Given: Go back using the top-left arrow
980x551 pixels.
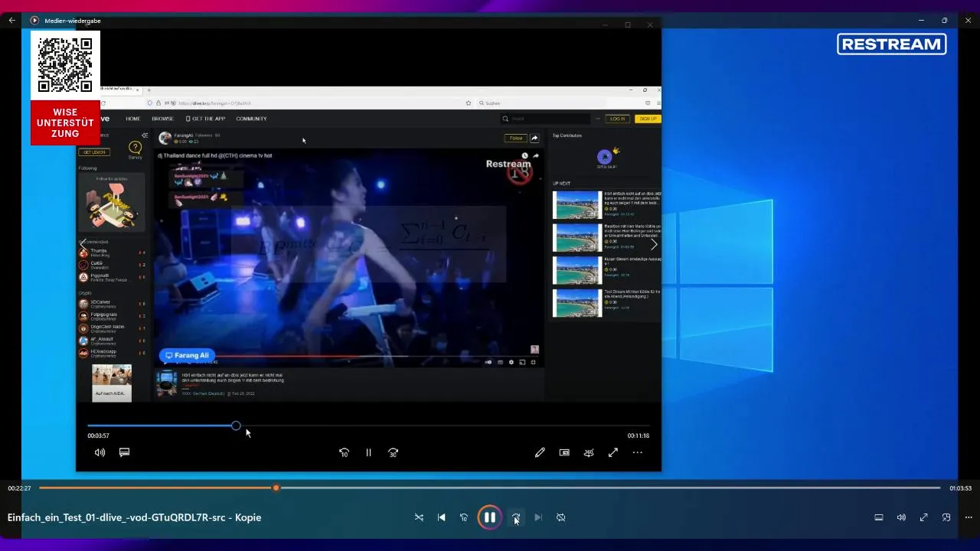Looking at the screenshot, I should (11, 21).
